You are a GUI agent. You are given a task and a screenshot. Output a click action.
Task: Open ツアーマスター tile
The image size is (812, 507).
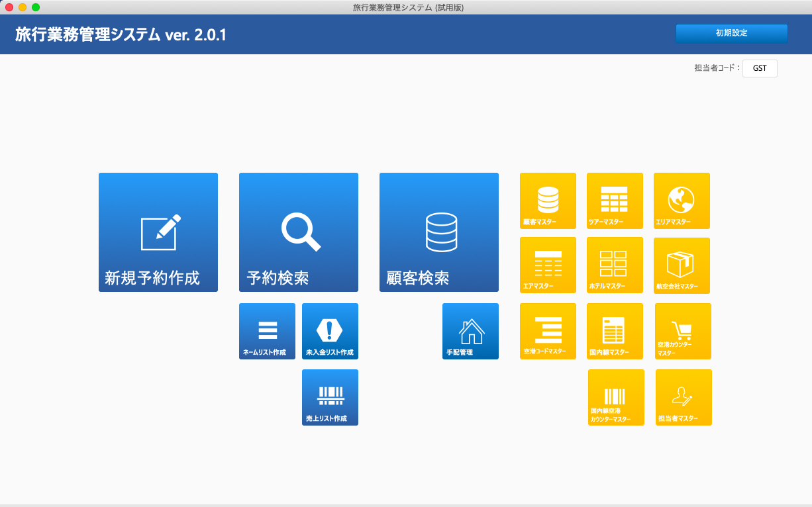pyautogui.click(x=615, y=201)
